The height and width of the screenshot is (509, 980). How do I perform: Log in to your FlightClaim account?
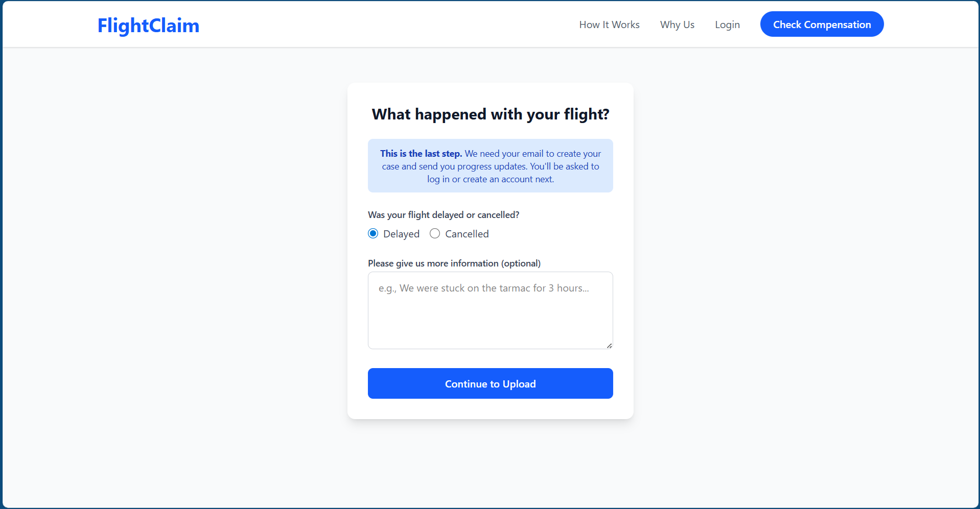727,25
